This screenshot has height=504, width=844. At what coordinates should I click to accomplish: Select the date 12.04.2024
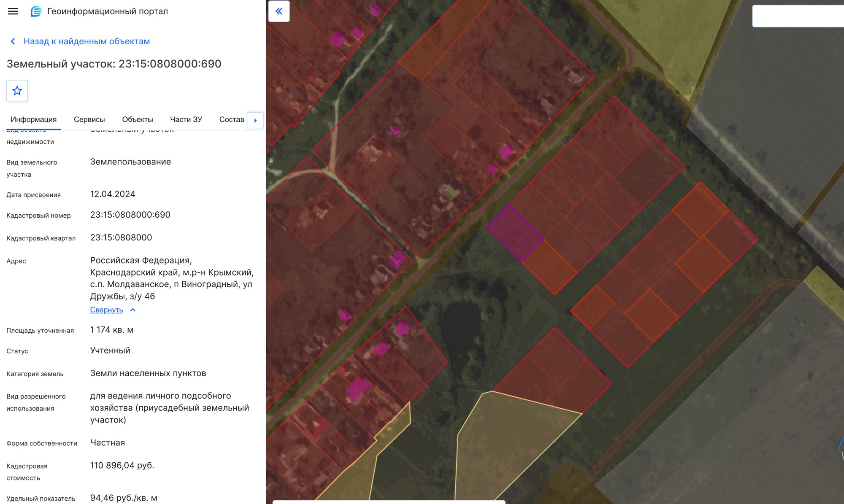click(113, 194)
